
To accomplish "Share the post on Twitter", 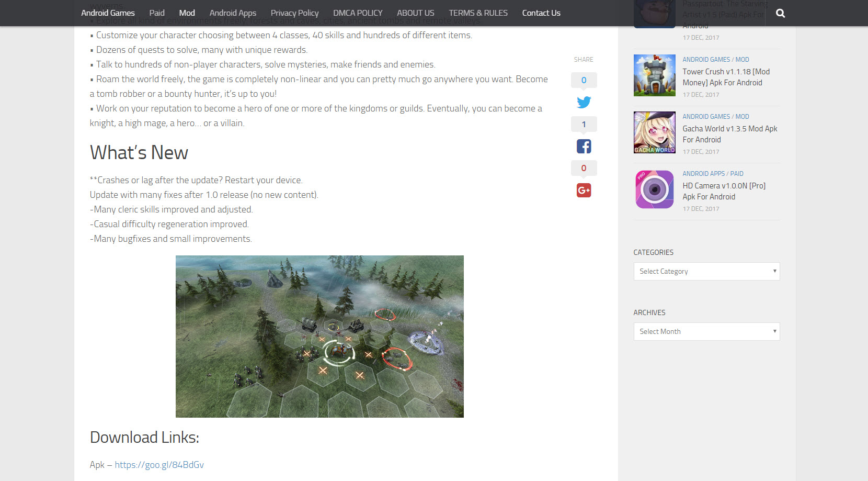I will point(584,102).
